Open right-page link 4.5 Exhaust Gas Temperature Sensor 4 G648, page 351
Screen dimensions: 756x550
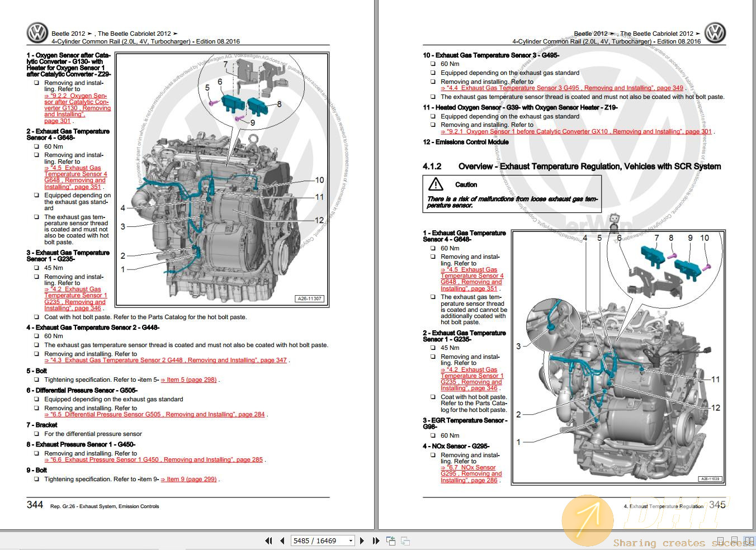click(472, 279)
